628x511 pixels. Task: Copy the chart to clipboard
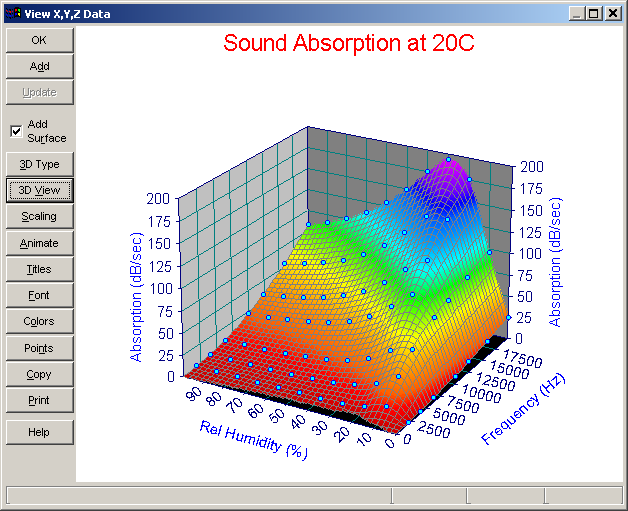click(40, 374)
